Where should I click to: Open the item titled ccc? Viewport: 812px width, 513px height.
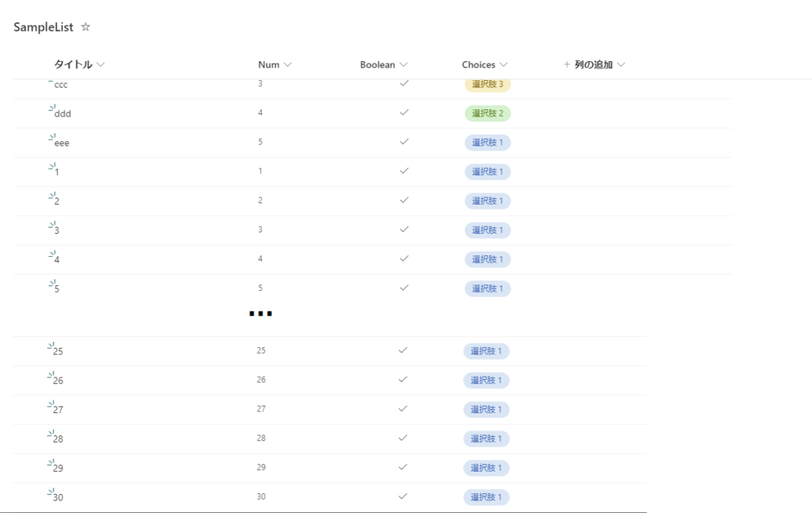(60, 85)
